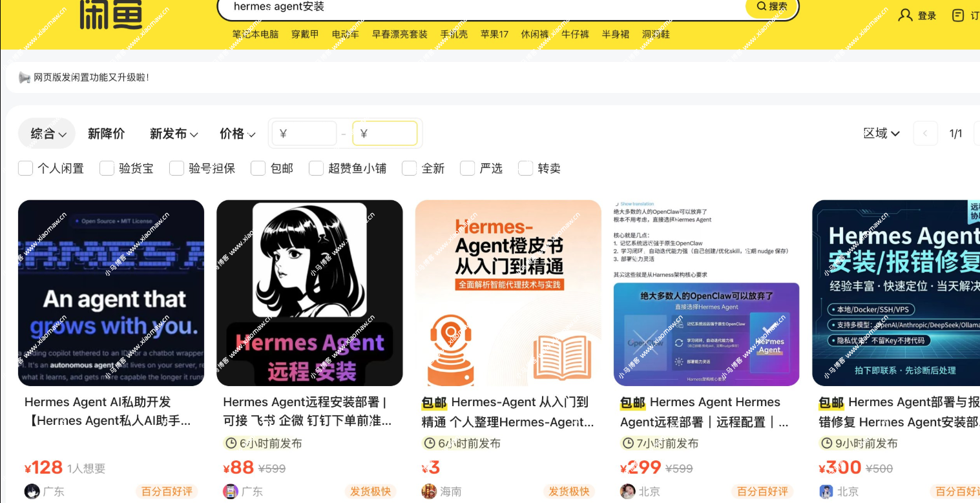Click the minimum price input field
This screenshot has width=980, height=503.
[304, 134]
